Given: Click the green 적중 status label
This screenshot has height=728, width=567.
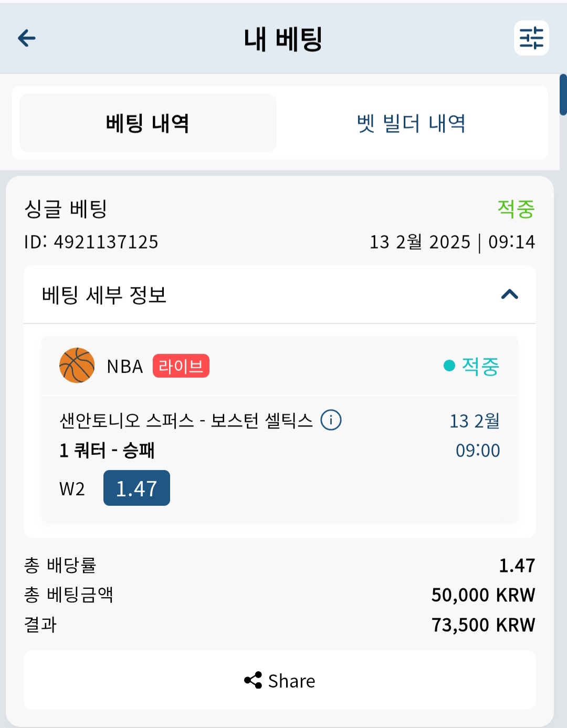Looking at the screenshot, I should click(x=516, y=209).
